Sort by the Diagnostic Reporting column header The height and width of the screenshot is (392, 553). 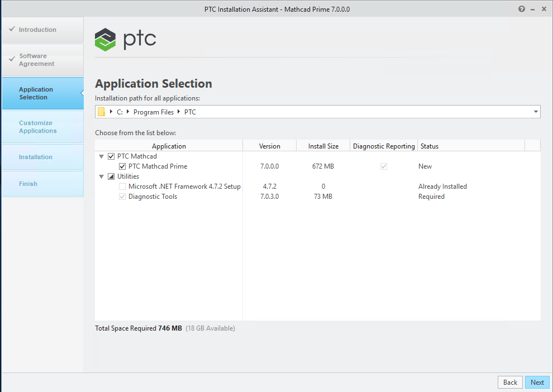(384, 146)
